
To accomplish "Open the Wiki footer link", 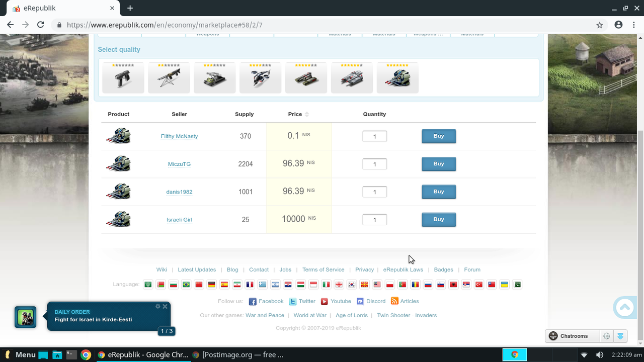I will [162, 269].
